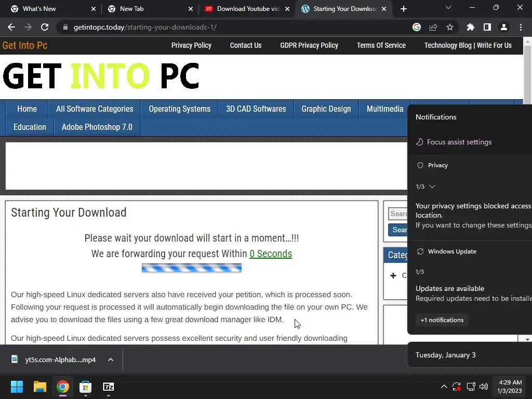Open a new tab with plus button
The image size is (532, 399).
(403, 9)
